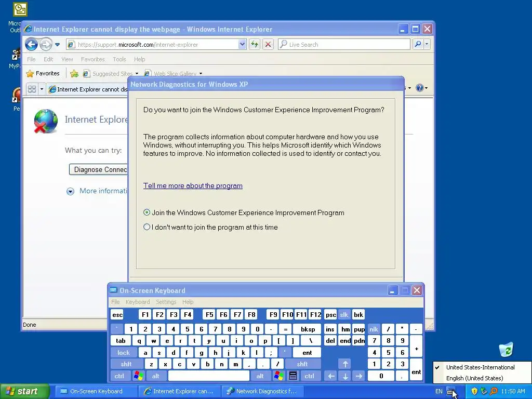This screenshot has width=532, height=399.
Task: Click the Refresh icon in Internet Explorer
Action: (x=255, y=44)
